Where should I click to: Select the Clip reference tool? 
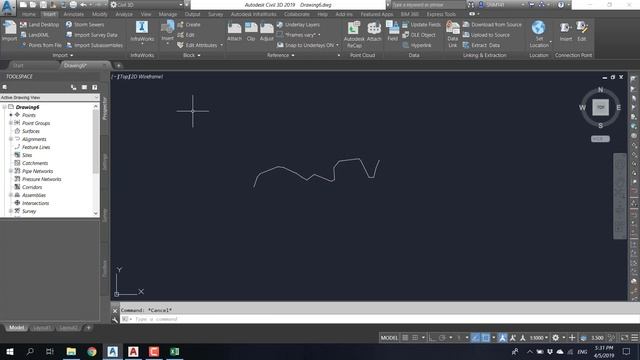[x=251, y=32]
